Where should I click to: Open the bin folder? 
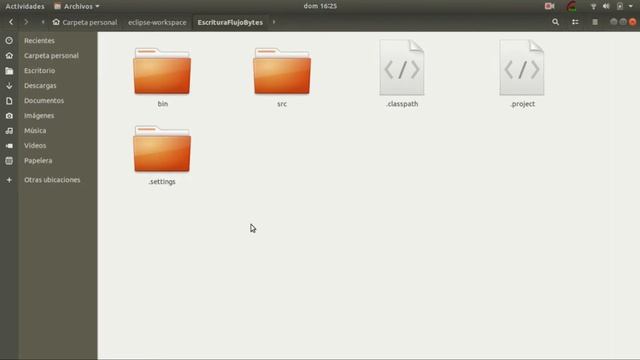click(x=162, y=71)
